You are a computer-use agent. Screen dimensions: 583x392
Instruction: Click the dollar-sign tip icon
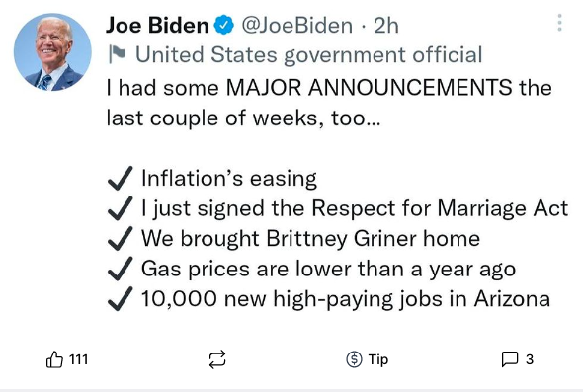point(354,359)
